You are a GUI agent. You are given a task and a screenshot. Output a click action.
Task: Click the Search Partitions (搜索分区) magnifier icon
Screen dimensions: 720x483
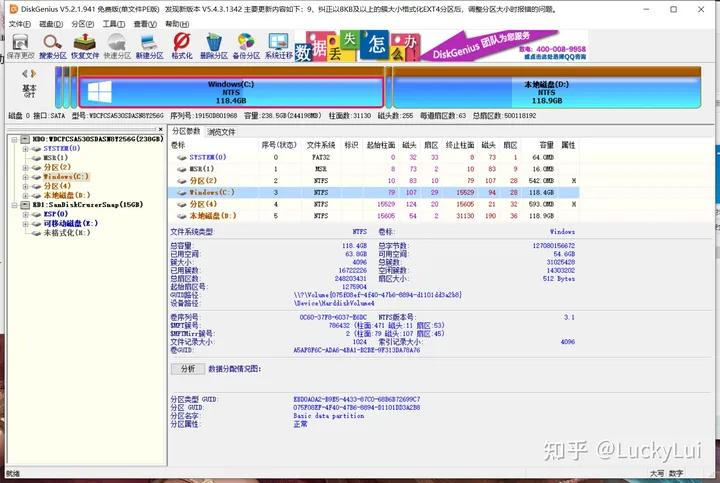pos(52,43)
